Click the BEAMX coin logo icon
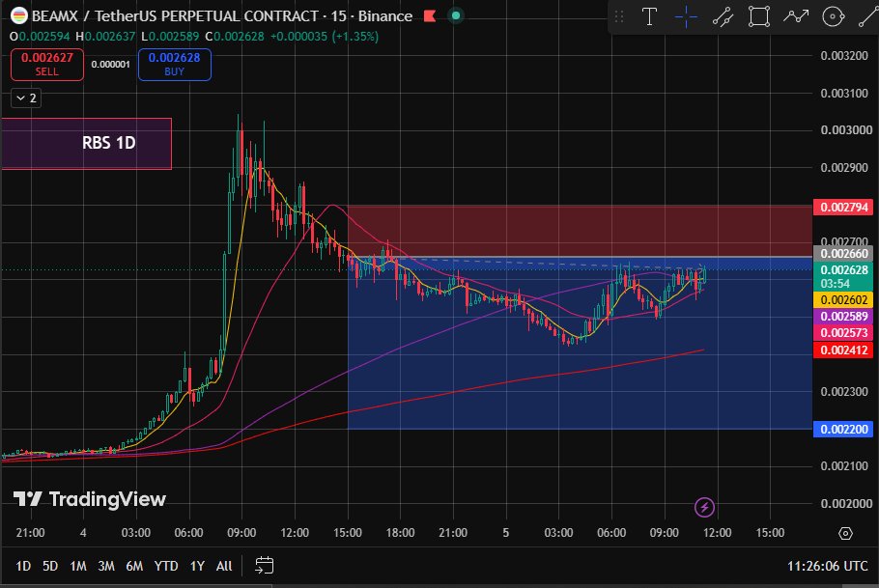The image size is (879, 588). 18,15
